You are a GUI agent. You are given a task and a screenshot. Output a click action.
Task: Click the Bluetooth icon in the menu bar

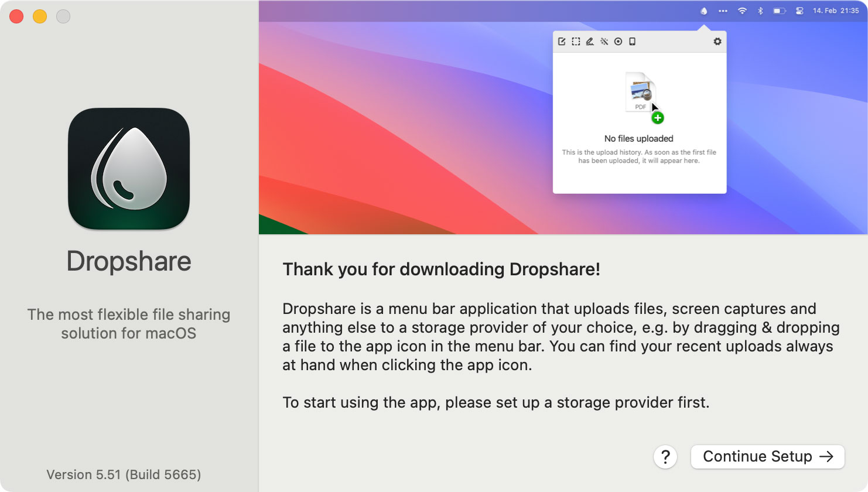(x=760, y=11)
